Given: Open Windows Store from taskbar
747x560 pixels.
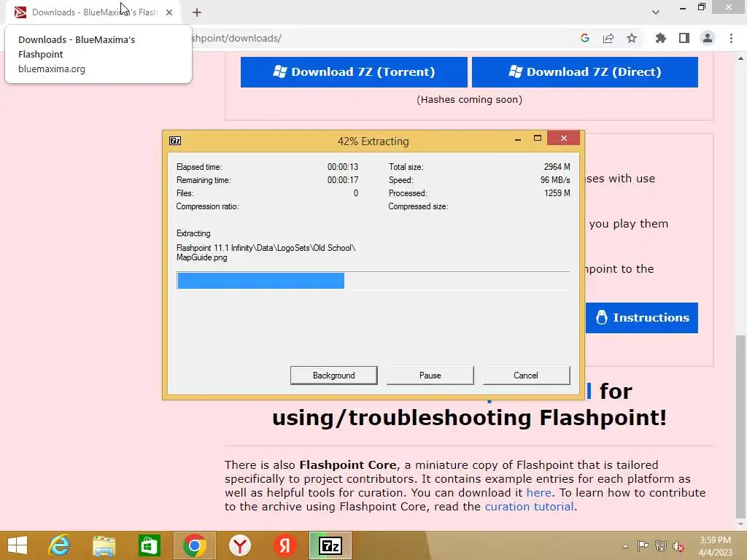Looking at the screenshot, I should click(149, 545).
